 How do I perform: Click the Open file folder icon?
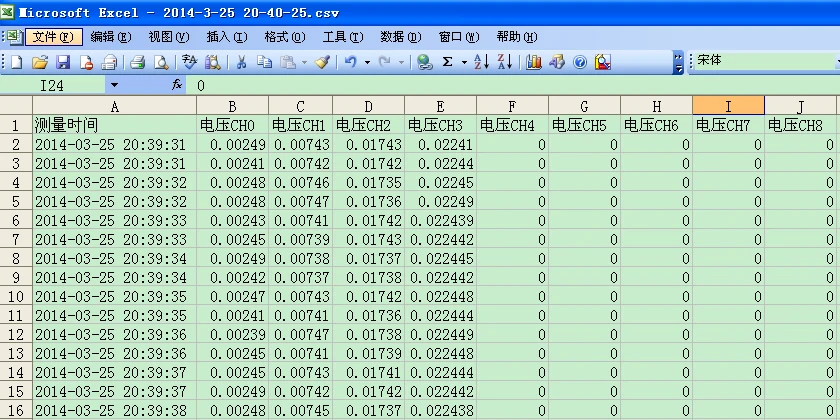coord(40,62)
